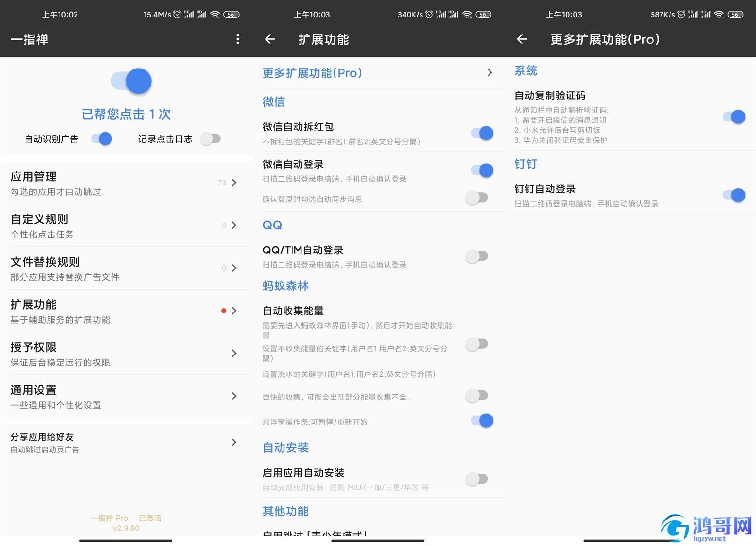Viewport: 756px width, 546px height.
Task: Open the three-dot overflow menu
Action: (238, 39)
